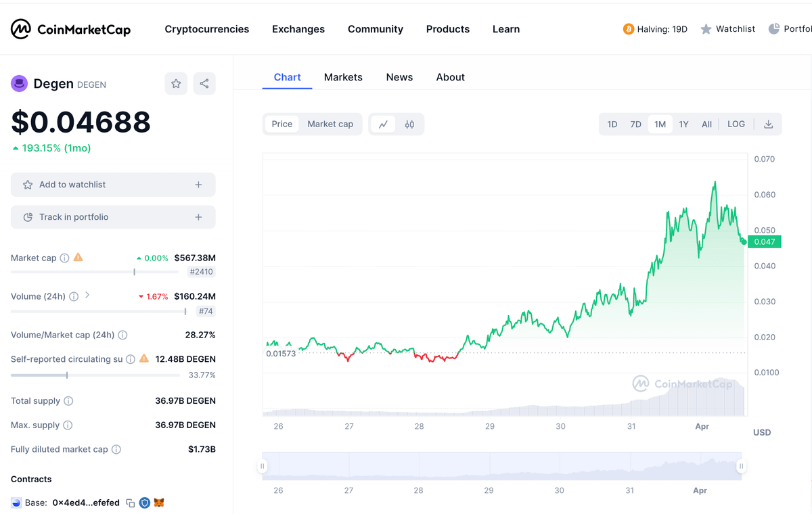
Task: Select the 7D time range
Action: tap(635, 124)
